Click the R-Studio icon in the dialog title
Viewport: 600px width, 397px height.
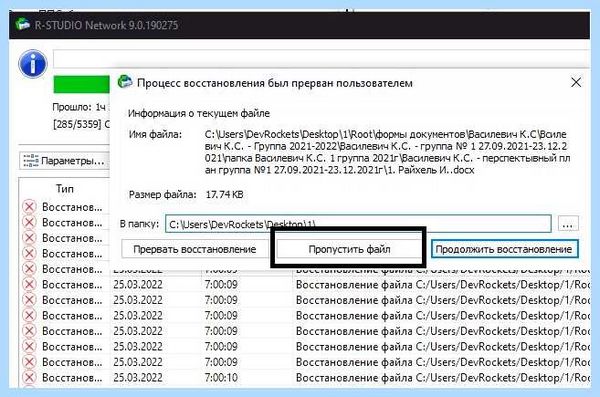tap(125, 82)
